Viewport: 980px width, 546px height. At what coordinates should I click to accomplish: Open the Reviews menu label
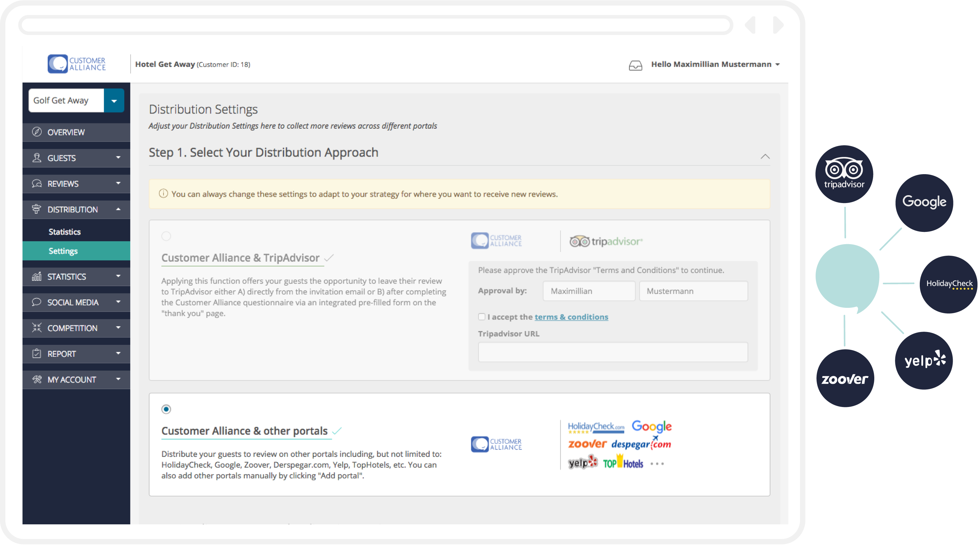pyautogui.click(x=63, y=184)
